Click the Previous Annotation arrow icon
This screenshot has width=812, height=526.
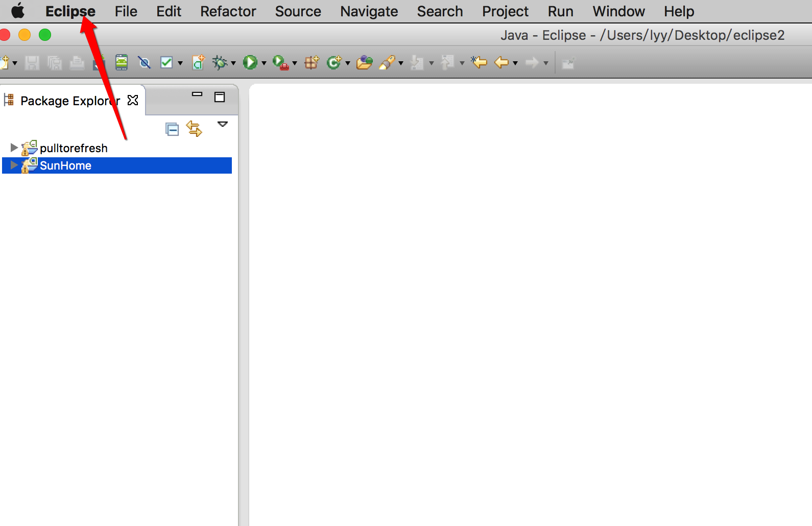(x=448, y=63)
